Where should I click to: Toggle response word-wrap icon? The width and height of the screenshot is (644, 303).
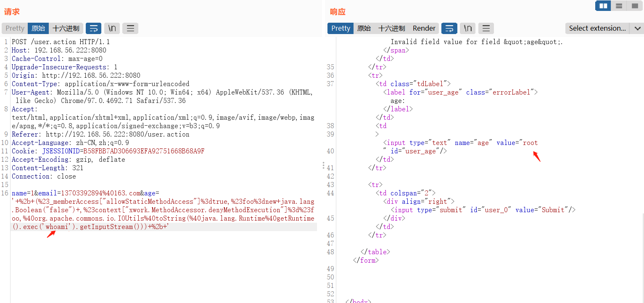tap(449, 28)
